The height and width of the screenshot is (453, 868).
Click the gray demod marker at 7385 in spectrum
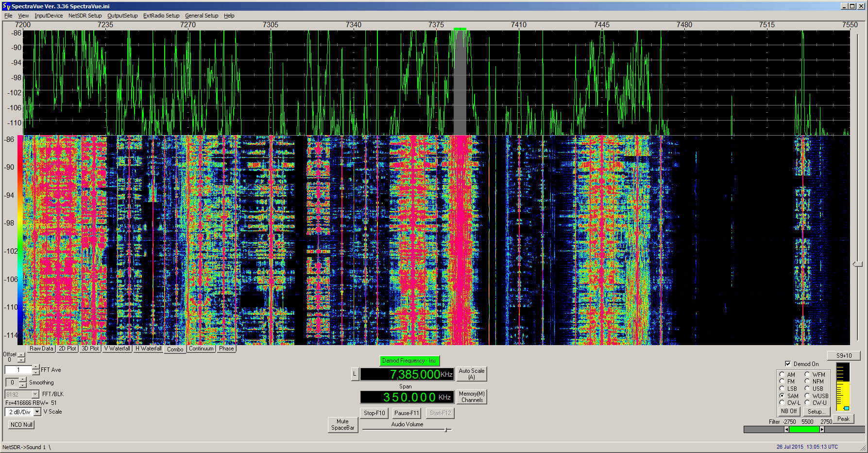[x=460, y=82]
